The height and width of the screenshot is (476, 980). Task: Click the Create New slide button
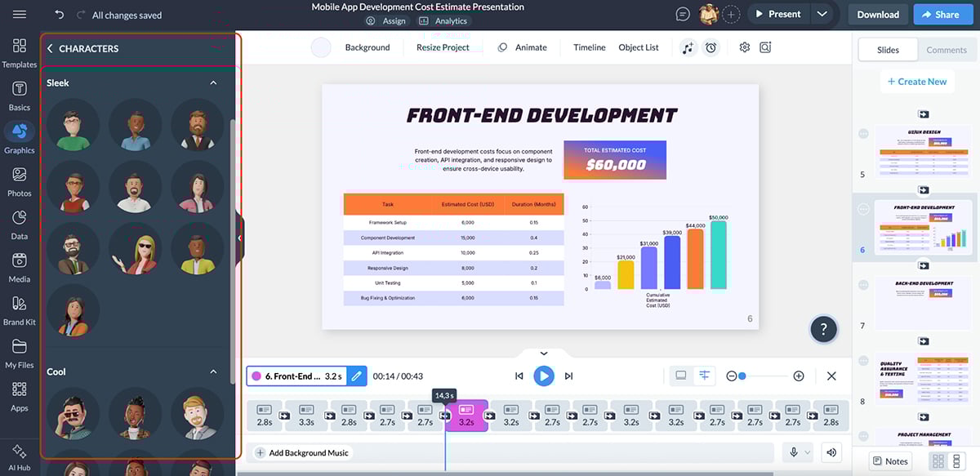pos(917,81)
